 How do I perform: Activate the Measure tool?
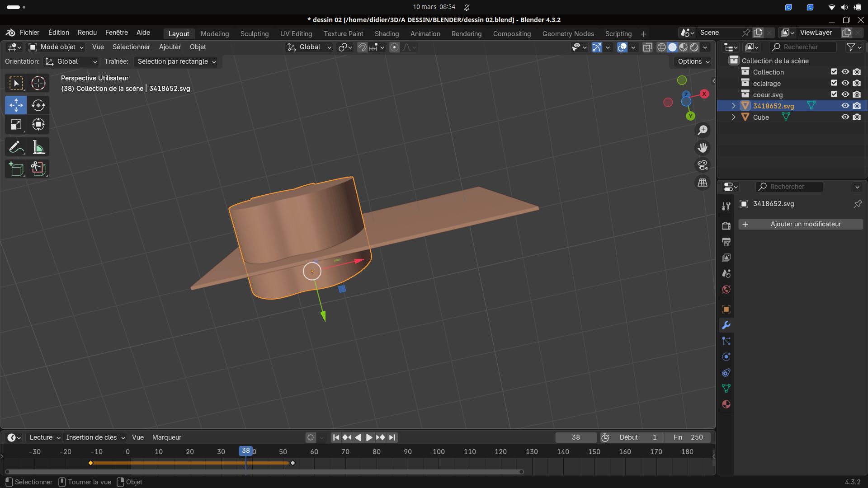(38, 147)
